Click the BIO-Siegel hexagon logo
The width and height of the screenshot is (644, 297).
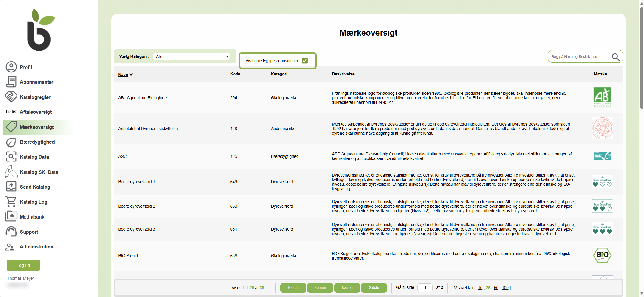pos(602,255)
